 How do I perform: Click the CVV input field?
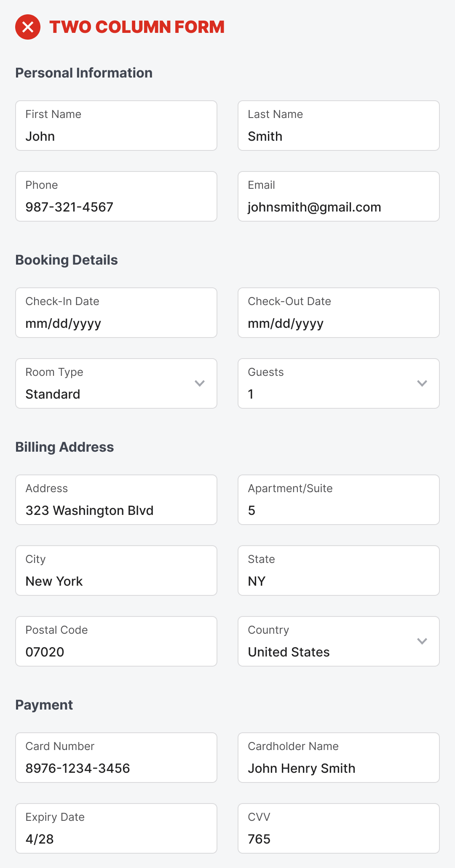(x=339, y=828)
